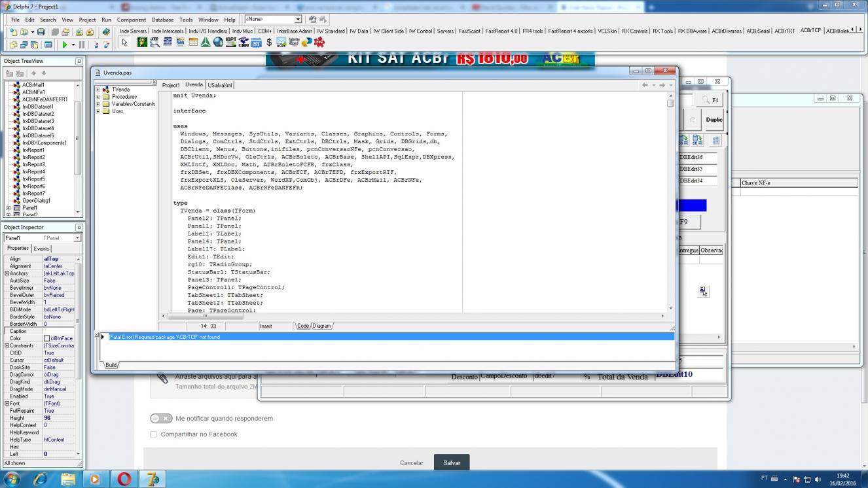The height and width of the screenshot is (488, 868).
Task: Select the grid table palette component
Action: tap(193, 43)
